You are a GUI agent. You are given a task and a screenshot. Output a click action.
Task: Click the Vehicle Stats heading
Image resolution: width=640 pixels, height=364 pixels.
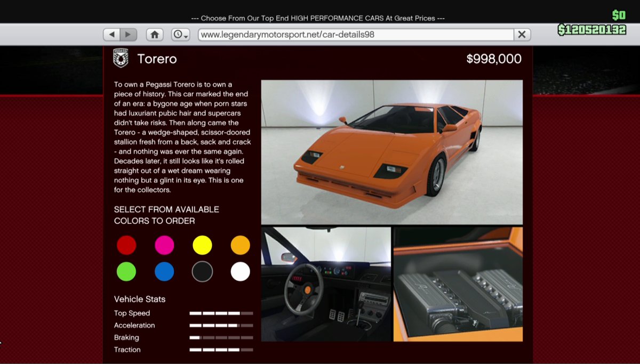(140, 299)
